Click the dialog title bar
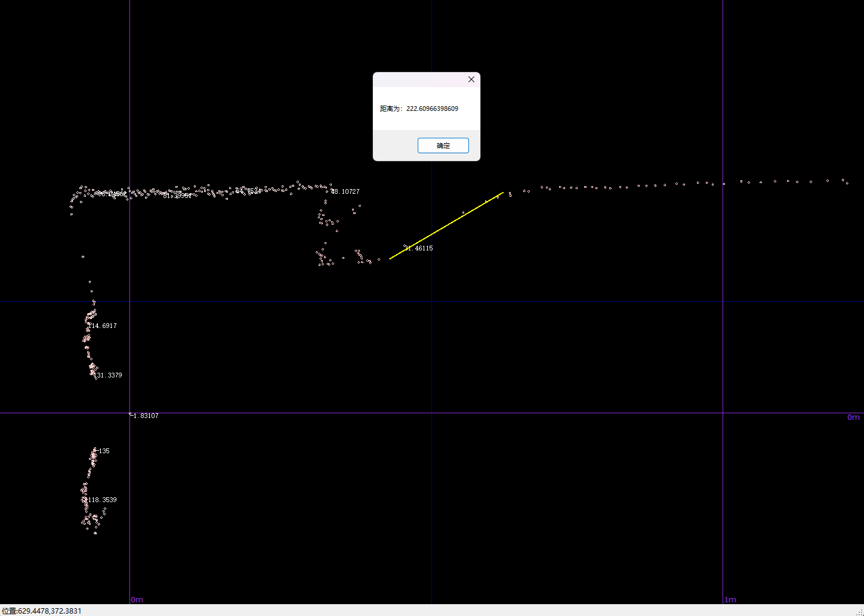 click(x=418, y=79)
